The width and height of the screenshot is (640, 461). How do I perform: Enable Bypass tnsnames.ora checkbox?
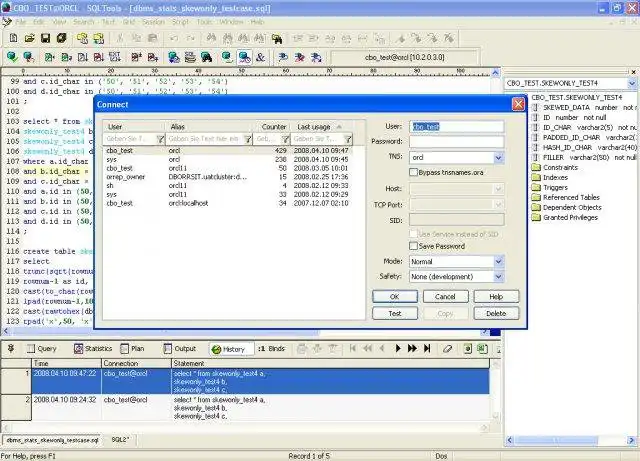tap(413, 172)
